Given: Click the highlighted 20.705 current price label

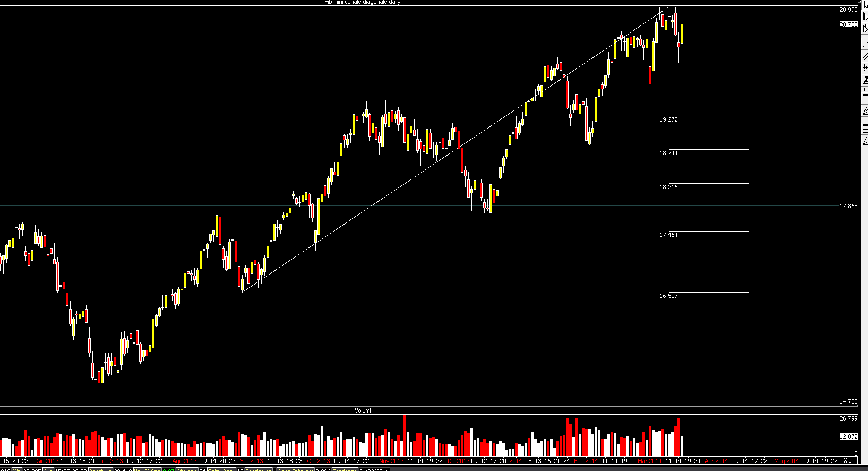Looking at the screenshot, I should tap(848, 24).
